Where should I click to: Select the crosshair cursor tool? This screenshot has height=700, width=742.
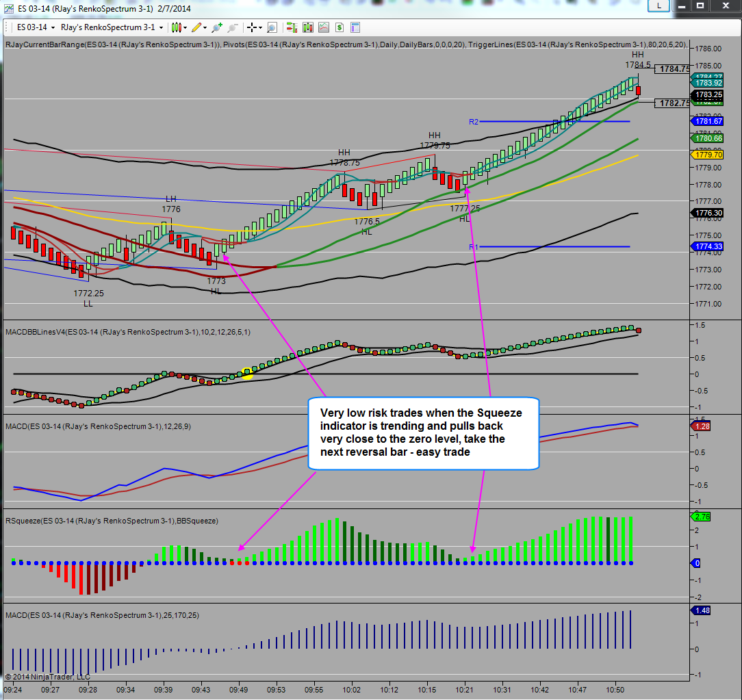coord(252,27)
